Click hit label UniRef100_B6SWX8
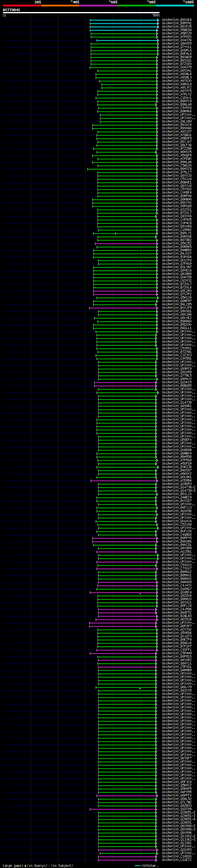This screenshot has width=197, height=868. (x=177, y=57)
